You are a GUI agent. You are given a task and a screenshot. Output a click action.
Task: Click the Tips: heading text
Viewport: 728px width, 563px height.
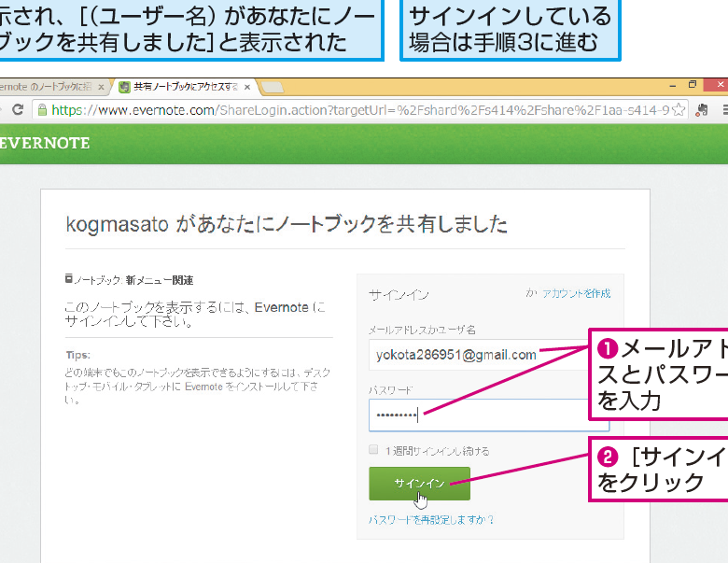tap(78, 355)
